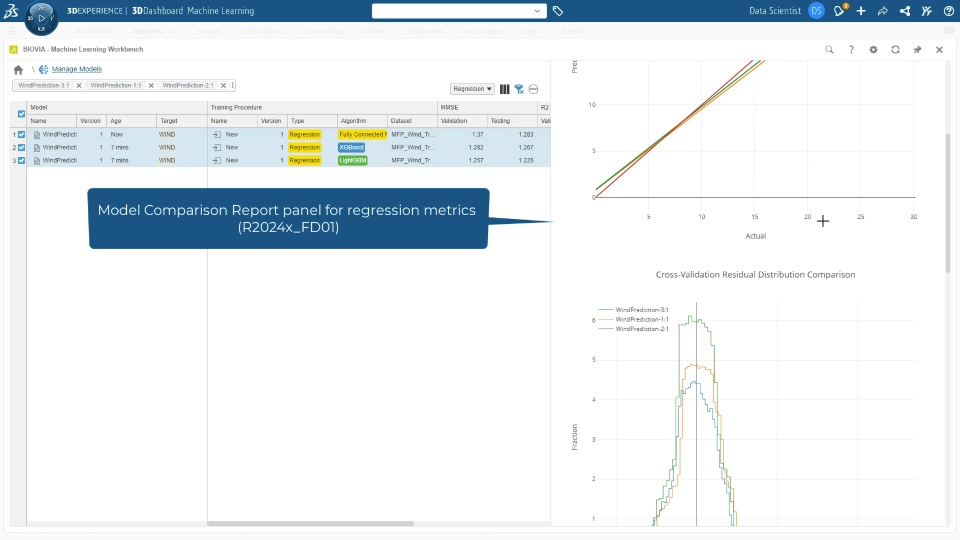Uncheck row 1 model checkbox

[x=21, y=135]
